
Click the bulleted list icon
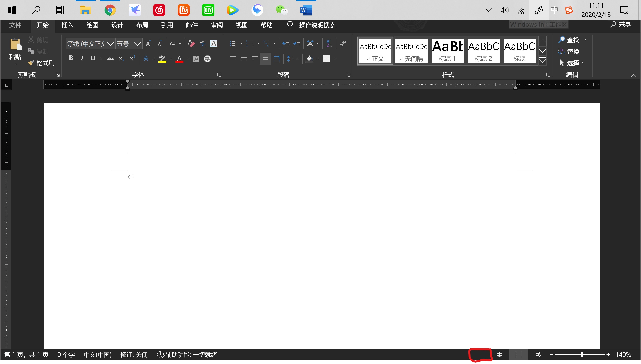(233, 44)
